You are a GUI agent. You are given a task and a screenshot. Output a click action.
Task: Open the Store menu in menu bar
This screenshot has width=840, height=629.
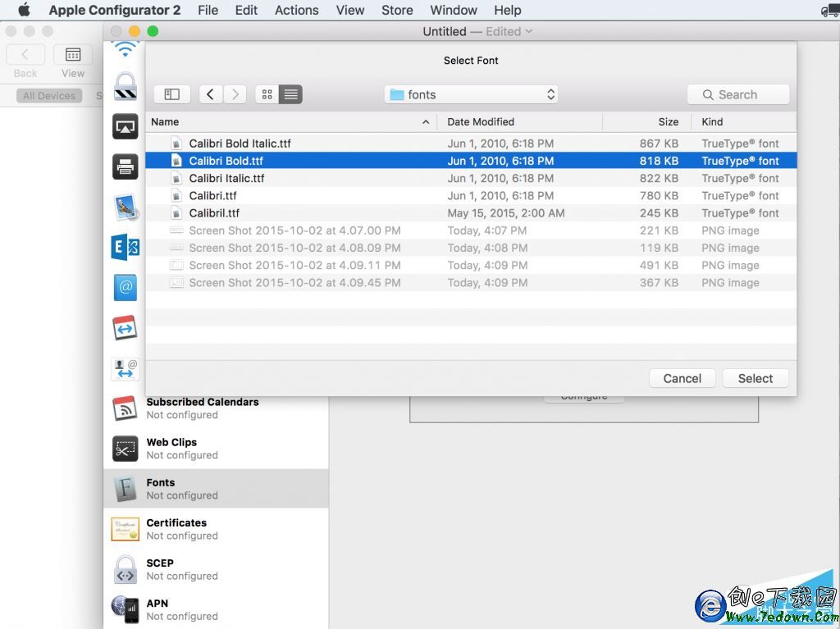(x=397, y=10)
